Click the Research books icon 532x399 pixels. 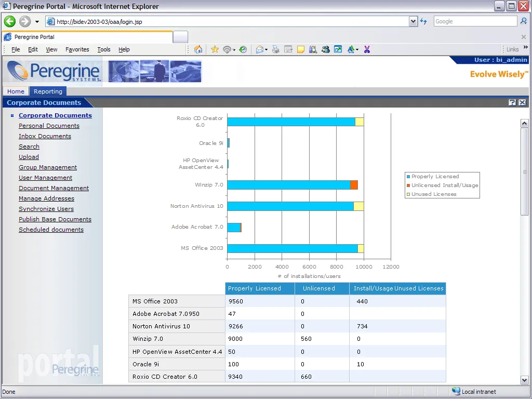pos(313,49)
